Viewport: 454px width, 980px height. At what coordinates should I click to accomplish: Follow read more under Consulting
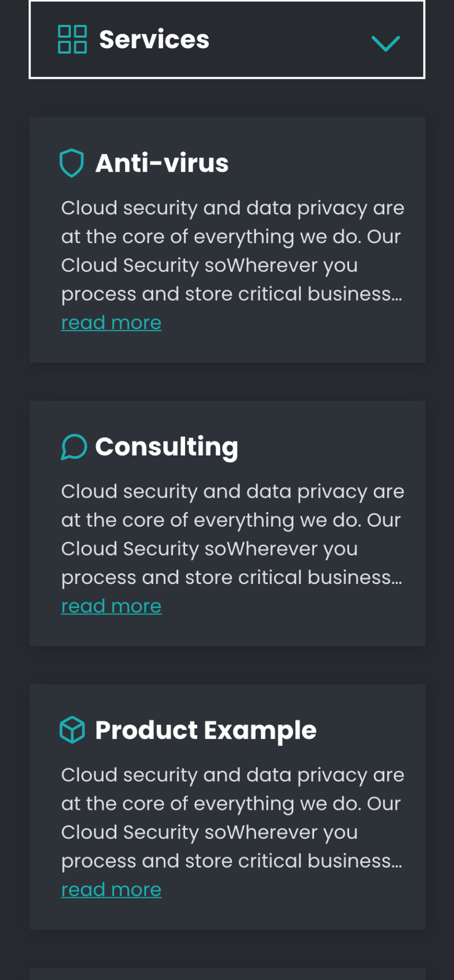111,606
